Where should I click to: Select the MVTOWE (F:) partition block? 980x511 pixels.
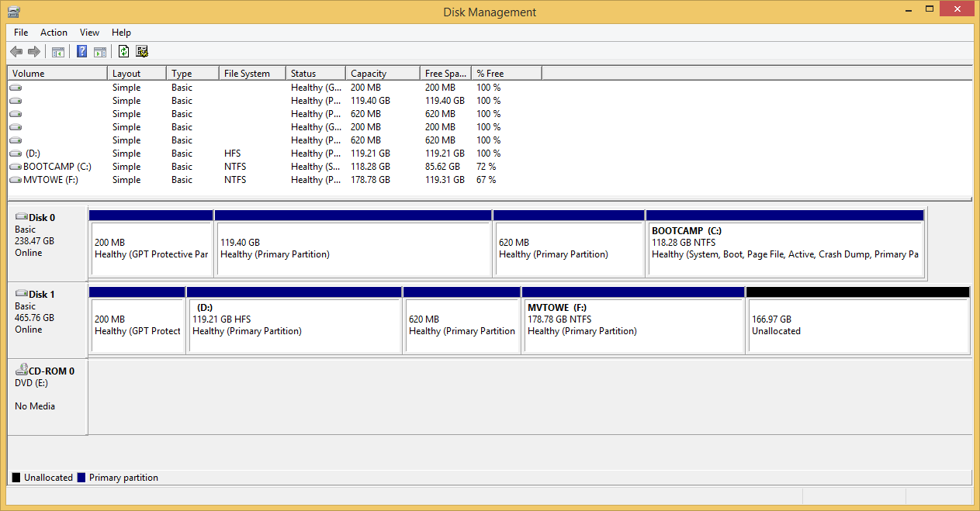pyautogui.click(x=633, y=326)
